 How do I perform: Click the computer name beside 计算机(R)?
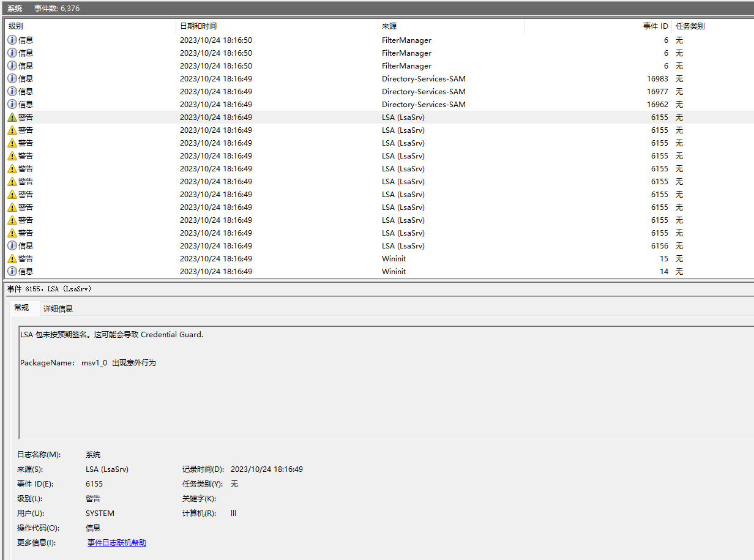tap(233, 513)
